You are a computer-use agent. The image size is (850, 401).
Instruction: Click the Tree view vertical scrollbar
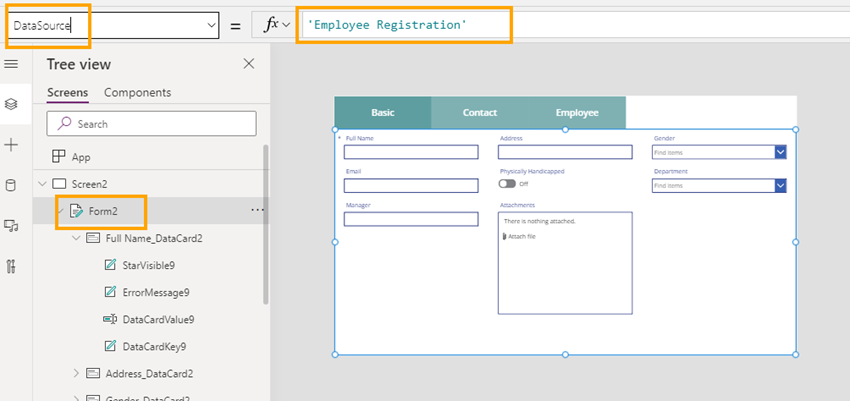(266, 224)
